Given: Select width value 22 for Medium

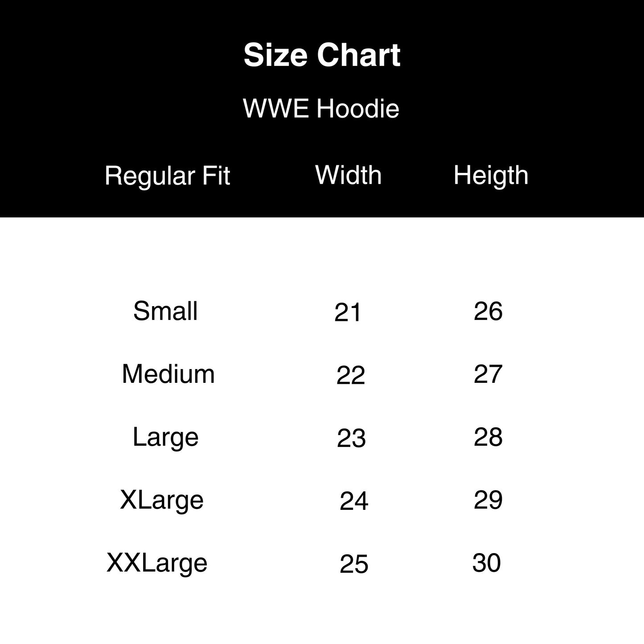Looking at the screenshot, I should [351, 375].
